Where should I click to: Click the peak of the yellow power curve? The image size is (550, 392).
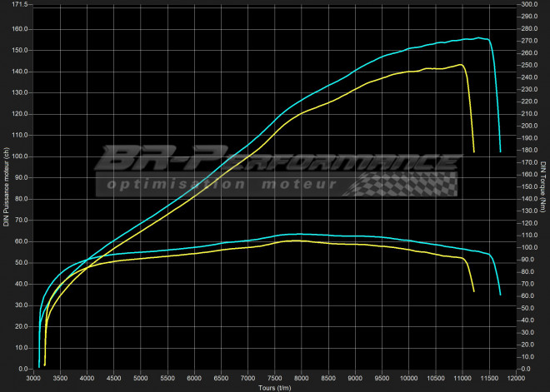(459, 65)
